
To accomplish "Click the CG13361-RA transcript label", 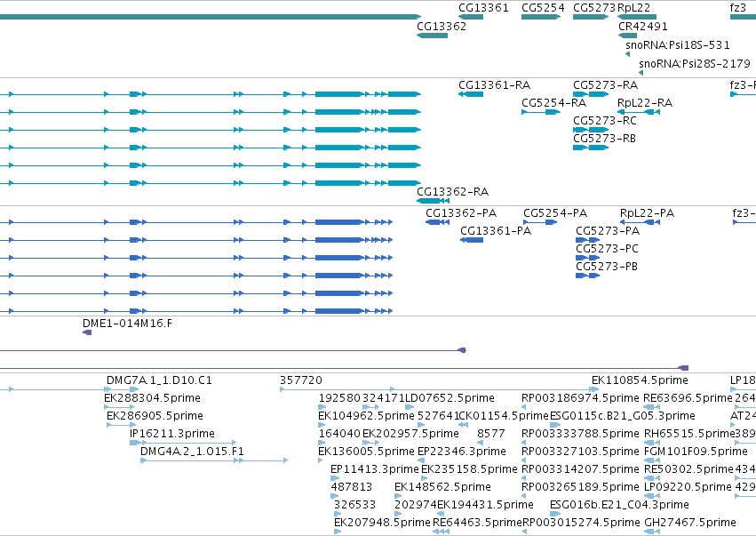I will click(494, 85).
